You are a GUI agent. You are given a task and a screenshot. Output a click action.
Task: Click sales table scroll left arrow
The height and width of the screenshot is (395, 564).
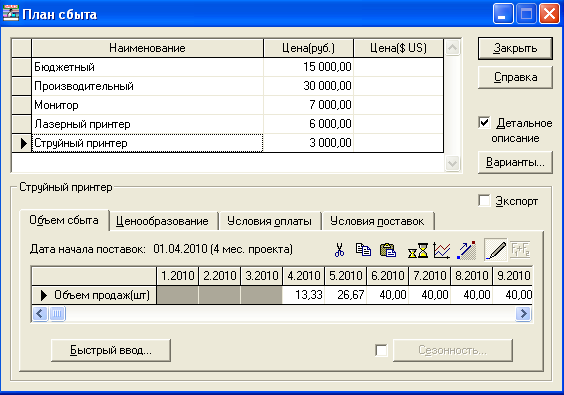[40, 314]
